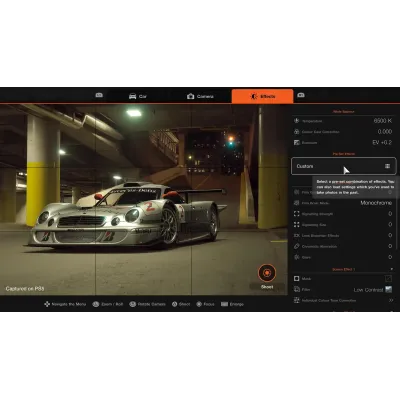Viewport: 400px width, 400px height.
Task: Click the Individual Colour Tone Correction icon
Action: 296,300
